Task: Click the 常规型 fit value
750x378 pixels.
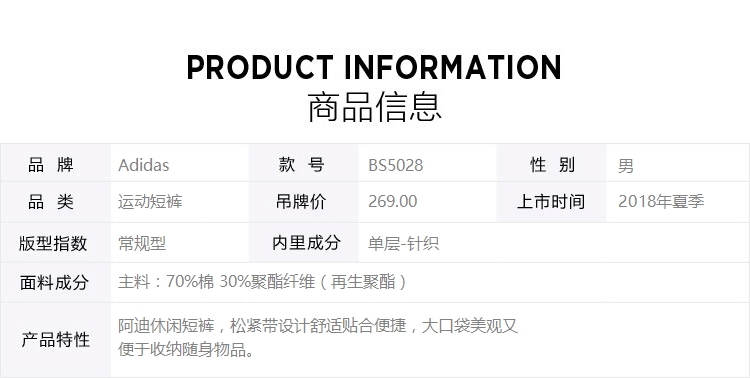Action: pyautogui.click(x=142, y=244)
